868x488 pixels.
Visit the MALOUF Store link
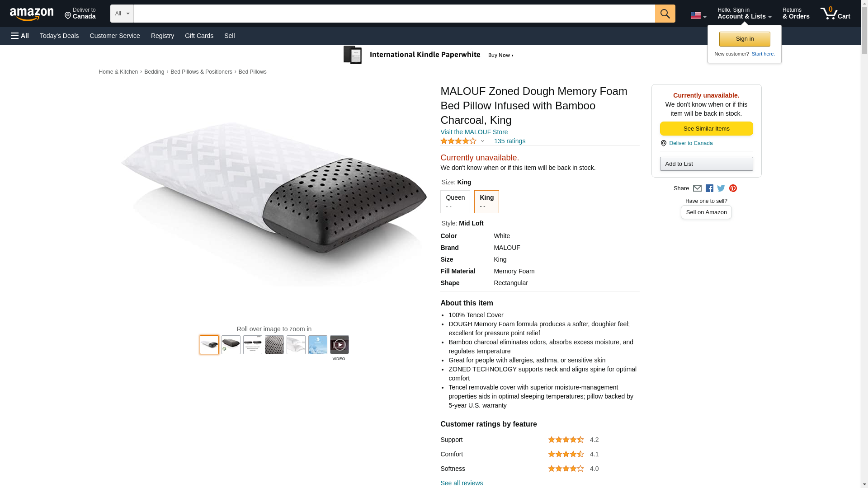[474, 132]
